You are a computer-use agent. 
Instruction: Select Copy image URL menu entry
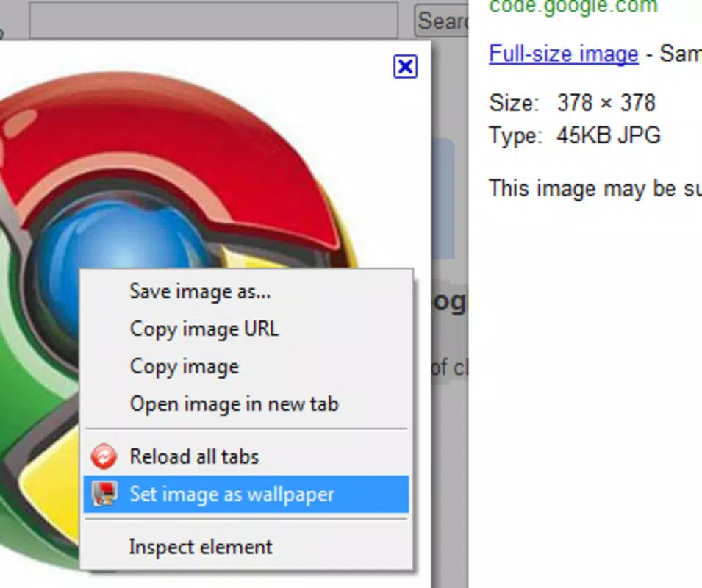click(x=246, y=329)
